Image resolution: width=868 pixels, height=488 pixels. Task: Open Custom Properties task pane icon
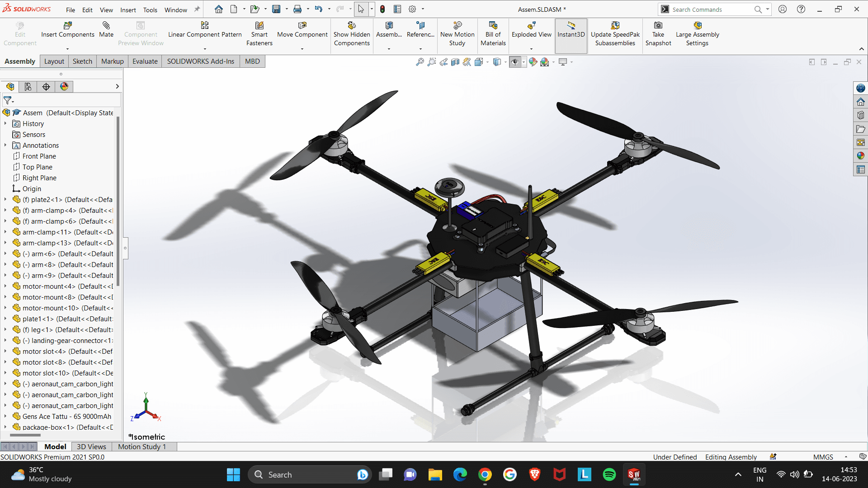(861, 169)
